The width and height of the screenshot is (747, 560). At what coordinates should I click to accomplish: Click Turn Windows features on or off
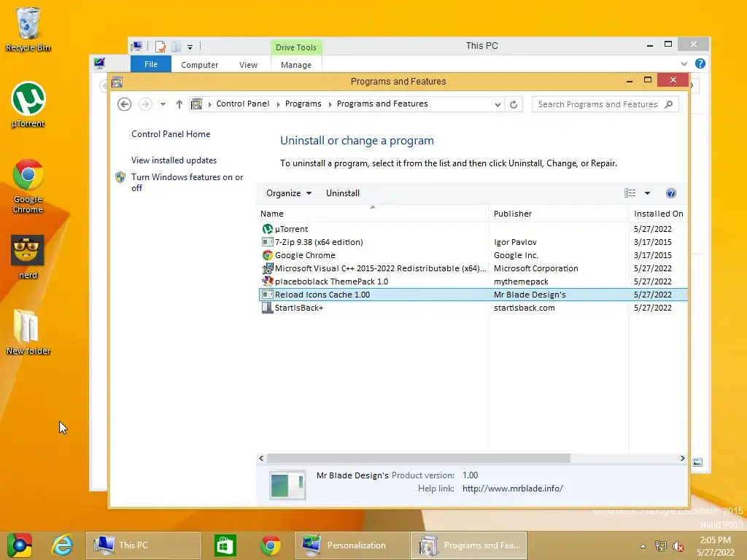pos(187,182)
